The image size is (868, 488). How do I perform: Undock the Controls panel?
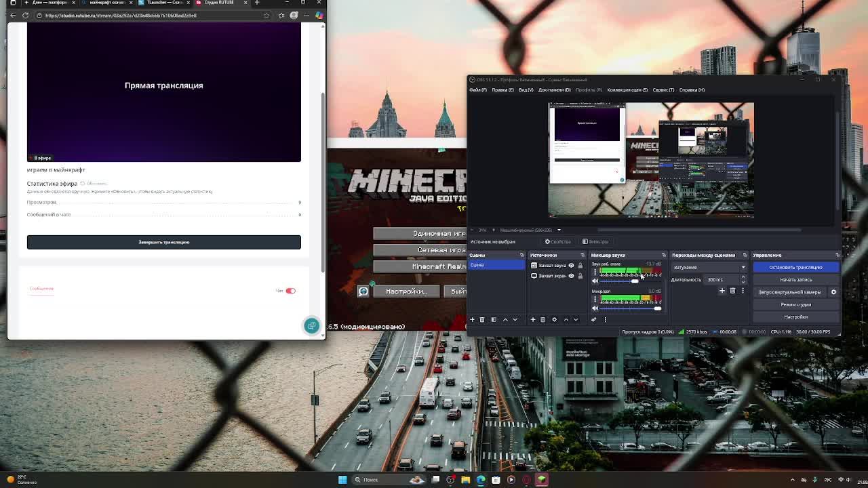coord(837,256)
